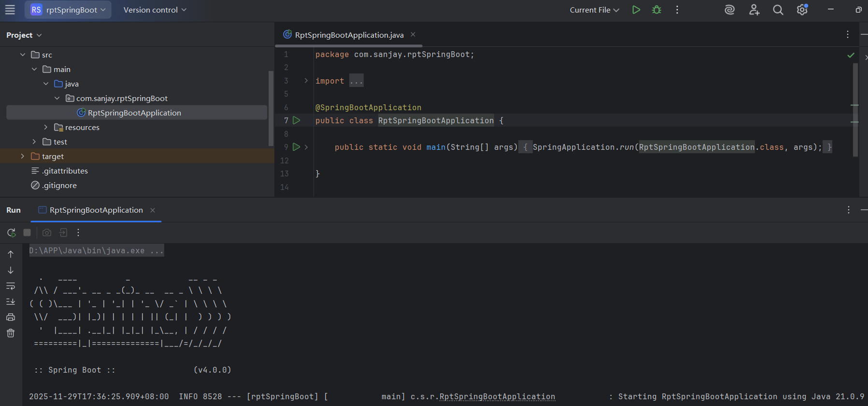The width and height of the screenshot is (868, 406).
Task: Open IDE settings gear icon
Action: (802, 10)
